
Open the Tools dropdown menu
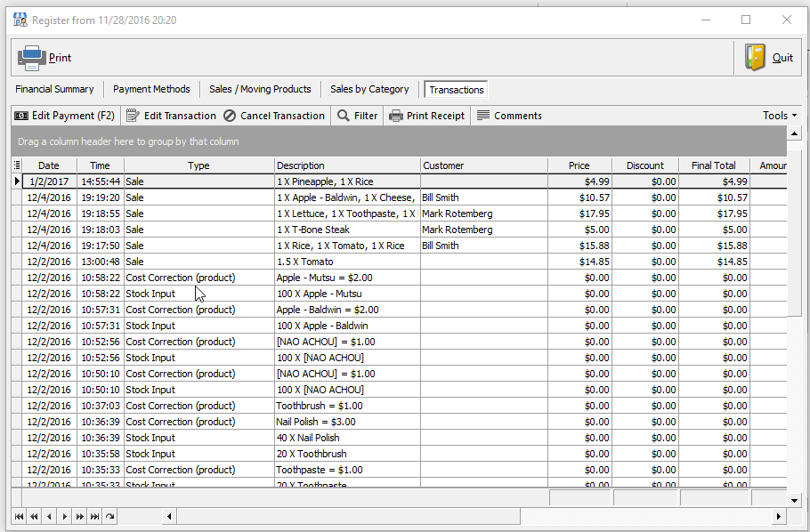coord(779,116)
